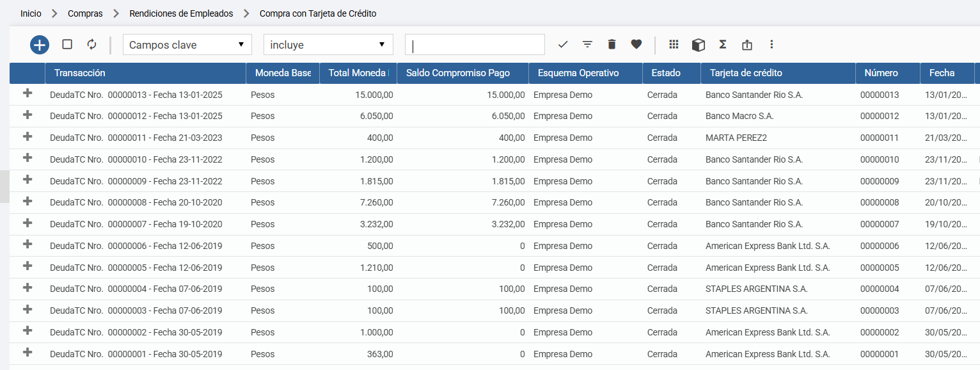Toggle the select-all checkbox in toolbar
Screen dimensions: 980x370
[x=67, y=44]
